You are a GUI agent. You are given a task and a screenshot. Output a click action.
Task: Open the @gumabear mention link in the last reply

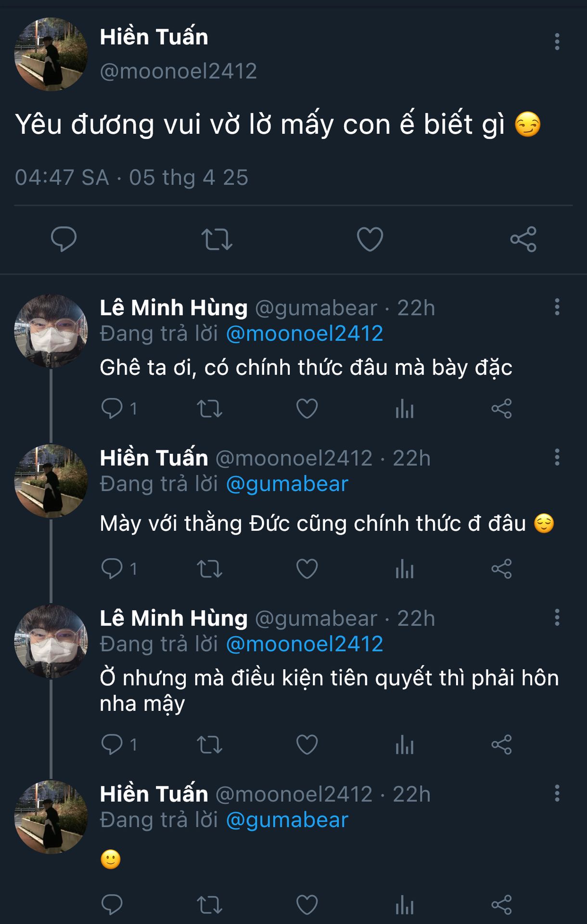pyautogui.click(x=287, y=820)
